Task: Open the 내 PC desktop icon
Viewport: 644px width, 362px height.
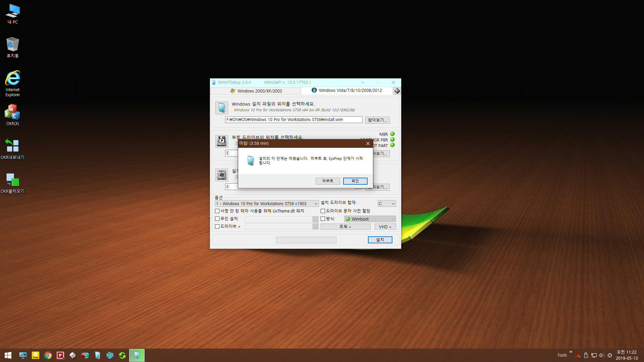Action: coord(13,14)
